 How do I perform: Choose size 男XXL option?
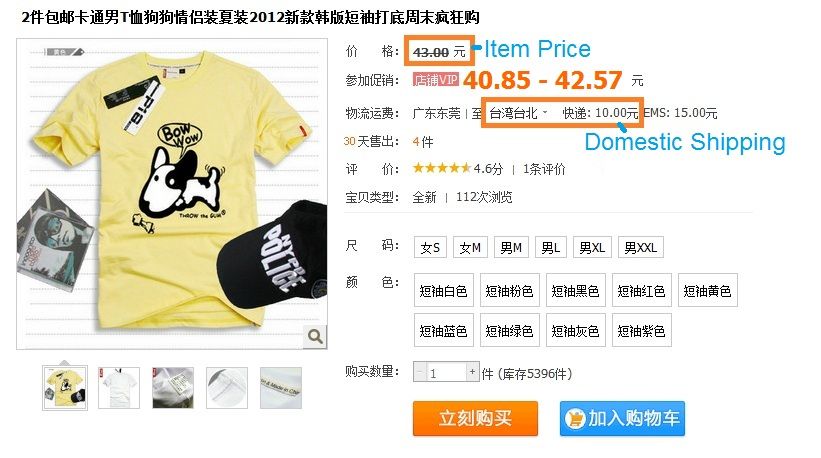click(x=641, y=247)
